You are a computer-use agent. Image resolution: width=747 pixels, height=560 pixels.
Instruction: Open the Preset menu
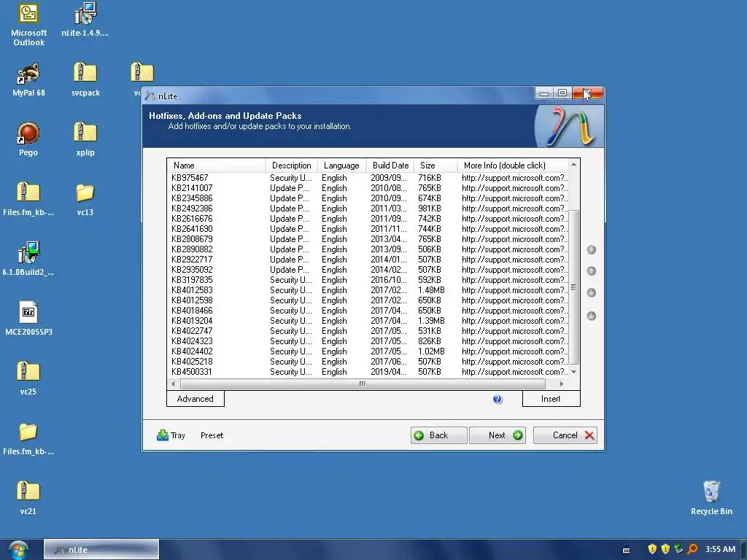(212, 435)
